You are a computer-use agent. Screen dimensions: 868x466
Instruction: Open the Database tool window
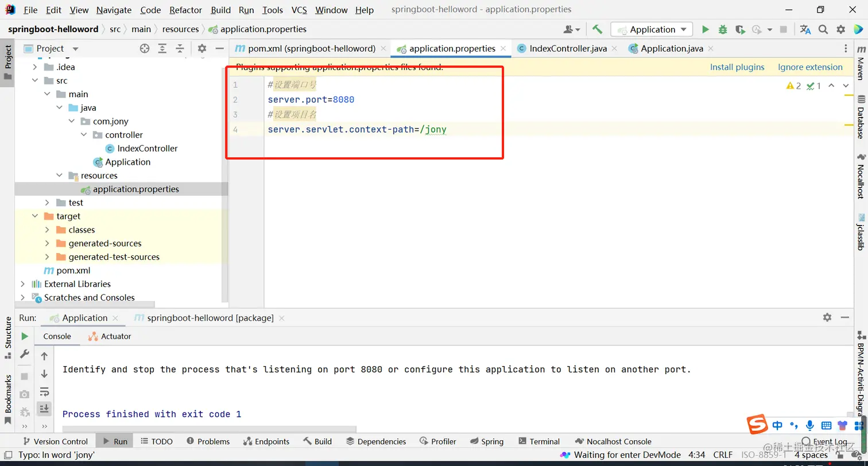[x=861, y=117]
